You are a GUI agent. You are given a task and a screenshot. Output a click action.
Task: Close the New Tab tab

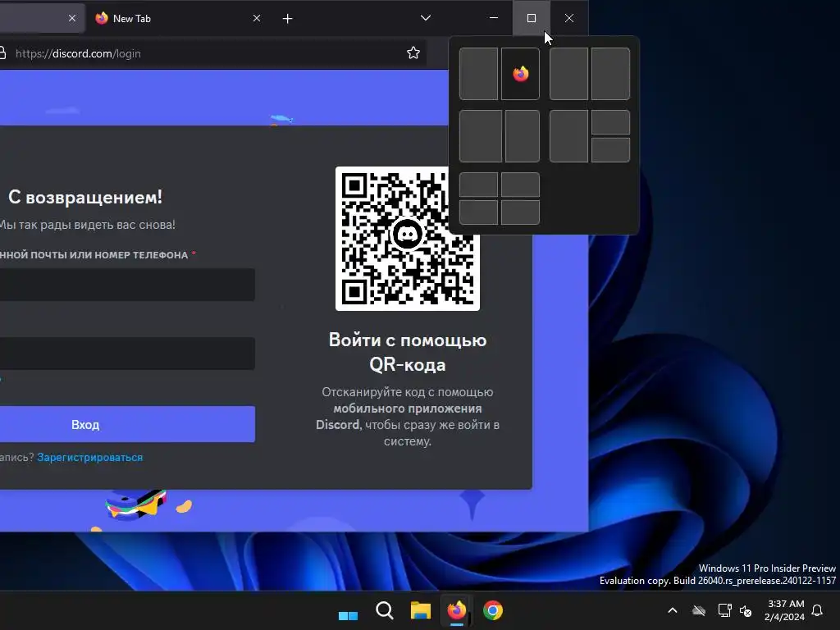tap(257, 18)
